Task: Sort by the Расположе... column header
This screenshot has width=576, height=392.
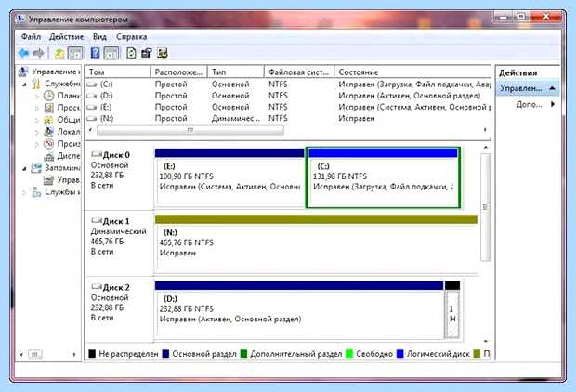Action: click(179, 72)
